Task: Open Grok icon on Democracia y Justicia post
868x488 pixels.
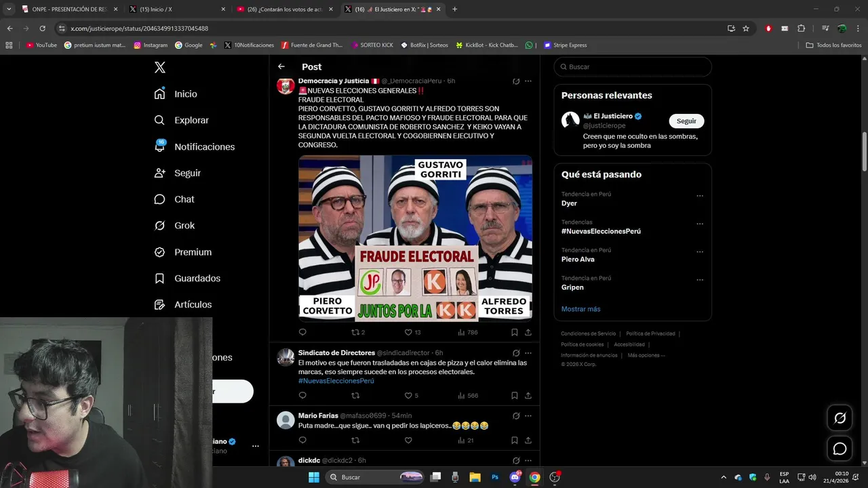Action: pos(516,81)
